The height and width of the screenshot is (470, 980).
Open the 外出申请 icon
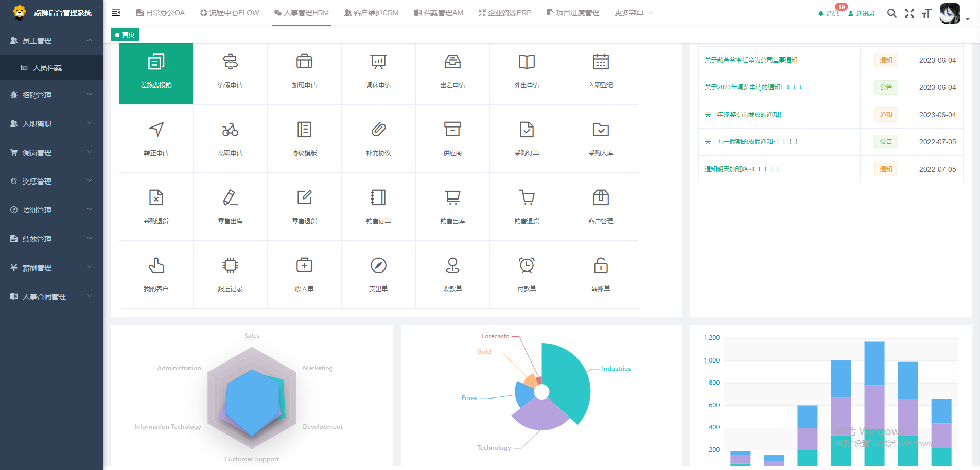(527, 62)
